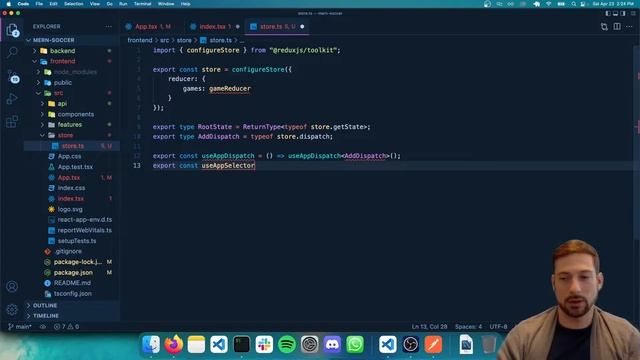640x360 pixels.
Task: Click the frontend breadcrumb segment
Action: click(x=140, y=40)
